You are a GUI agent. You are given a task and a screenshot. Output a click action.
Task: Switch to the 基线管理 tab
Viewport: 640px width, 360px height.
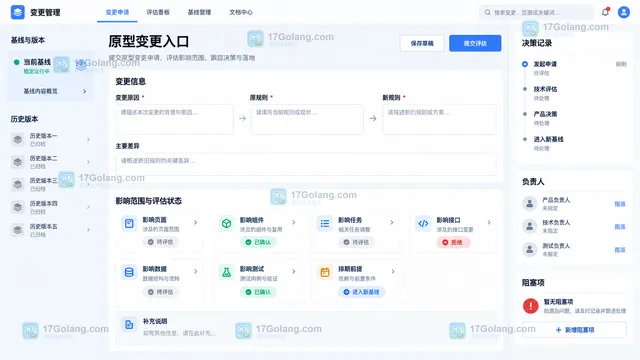[x=199, y=12]
